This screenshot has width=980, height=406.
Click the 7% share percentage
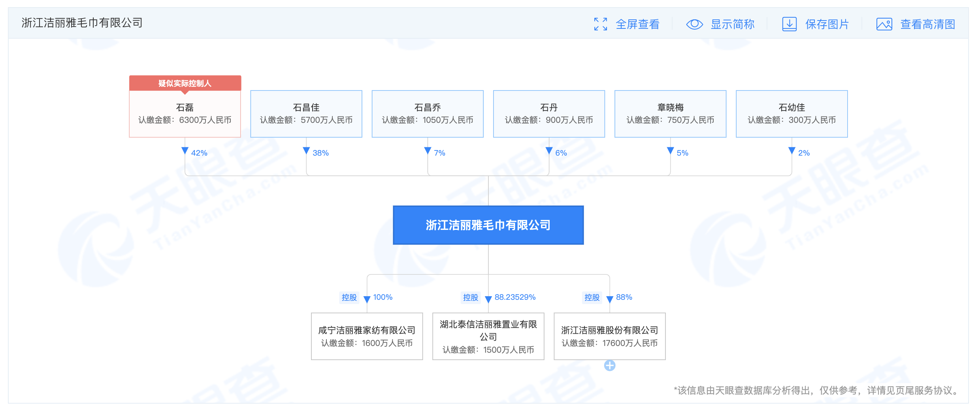439,153
